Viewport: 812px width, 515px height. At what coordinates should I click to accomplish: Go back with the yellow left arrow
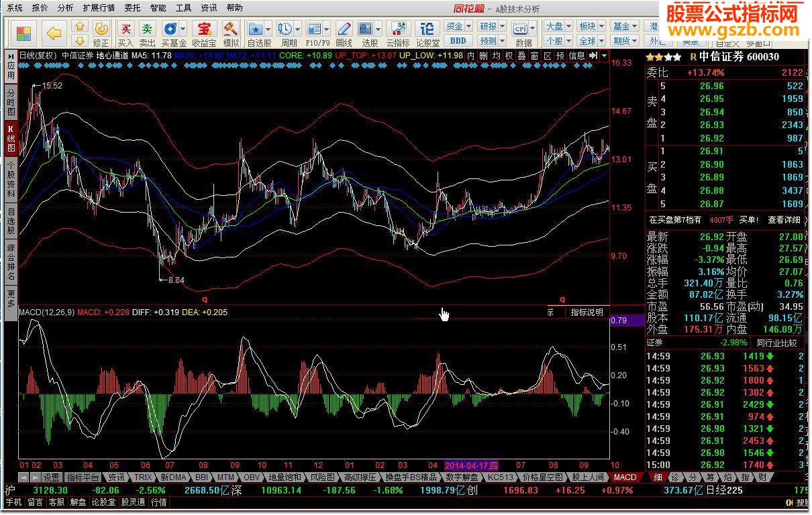pos(54,33)
